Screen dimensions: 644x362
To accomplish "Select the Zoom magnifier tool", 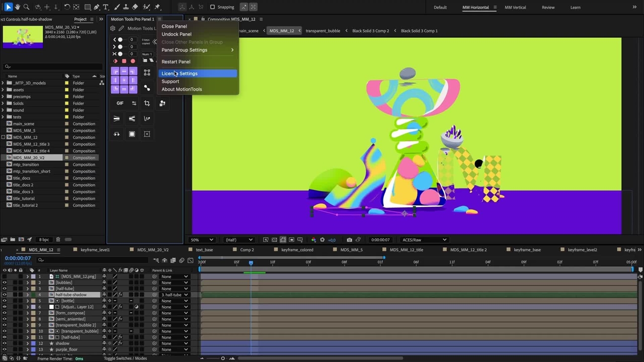I will pos(27,7).
